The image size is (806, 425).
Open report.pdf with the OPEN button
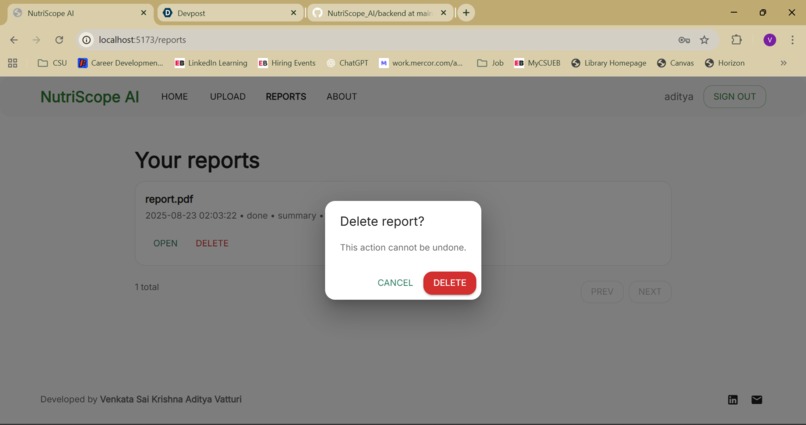tap(165, 243)
